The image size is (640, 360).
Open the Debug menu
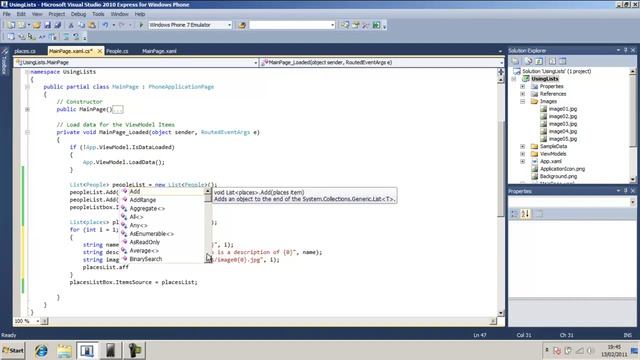[78, 14]
